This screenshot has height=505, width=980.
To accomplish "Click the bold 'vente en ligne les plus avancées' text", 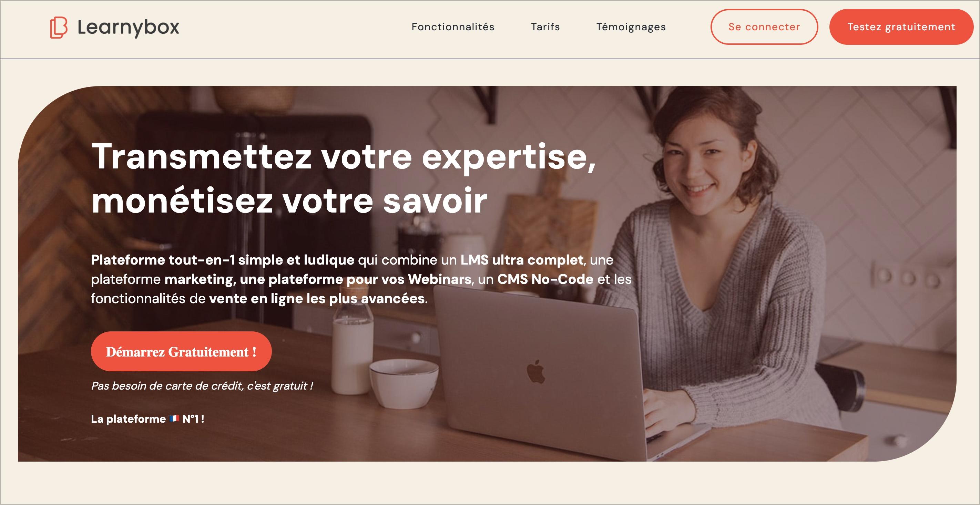I will 317,299.
